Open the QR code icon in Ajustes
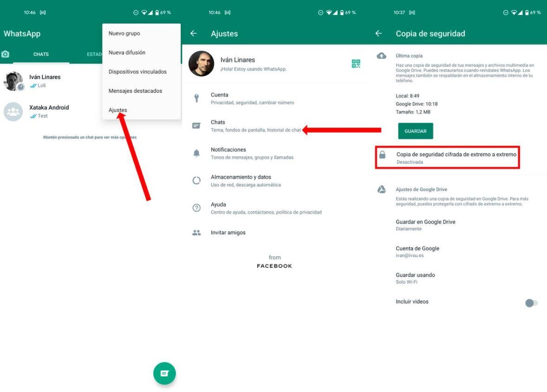The width and height of the screenshot is (547, 392). coord(356,64)
